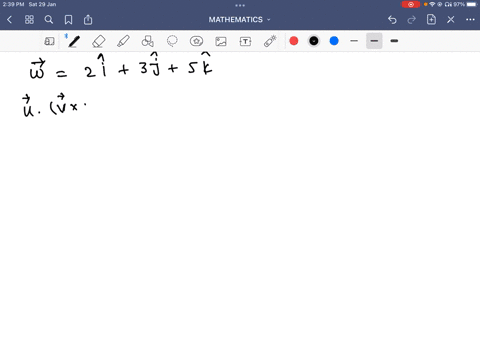
Task: Toggle the read-only zoom window tool
Action: tap(49, 41)
